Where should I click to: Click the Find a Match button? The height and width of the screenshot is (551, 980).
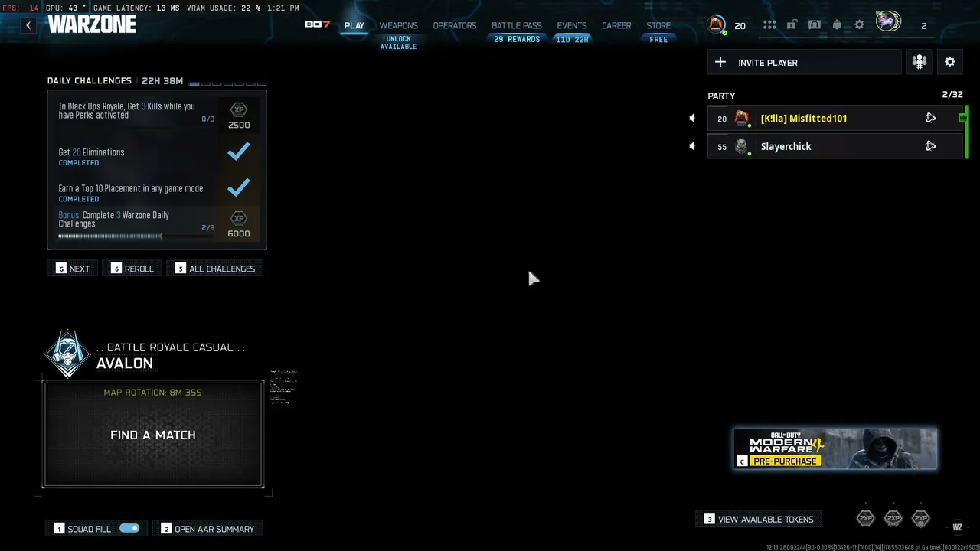[154, 434]
